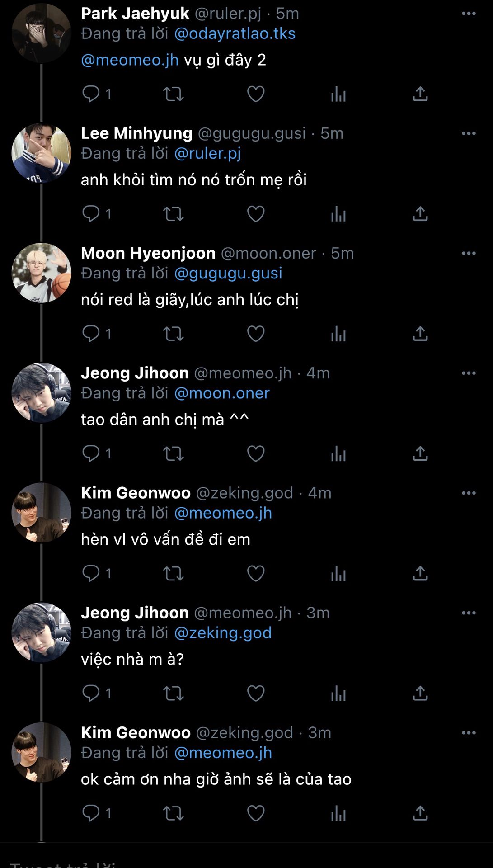View analytics on 'việc nhà m à?' tweet
This screenshot has width=493, height=868.
click(x=338, y=693)
